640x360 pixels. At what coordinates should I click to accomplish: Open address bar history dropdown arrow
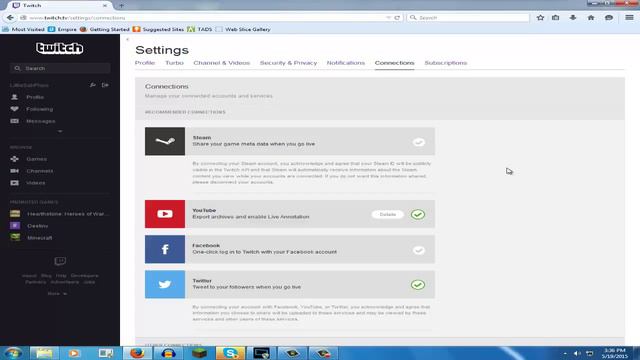point(388,18)
